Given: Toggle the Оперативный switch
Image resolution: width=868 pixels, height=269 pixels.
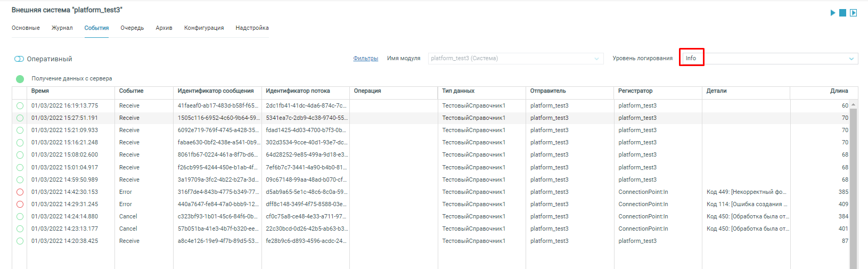Looking at the screenshot, I should pyautogui.click(x=19, y=59).
